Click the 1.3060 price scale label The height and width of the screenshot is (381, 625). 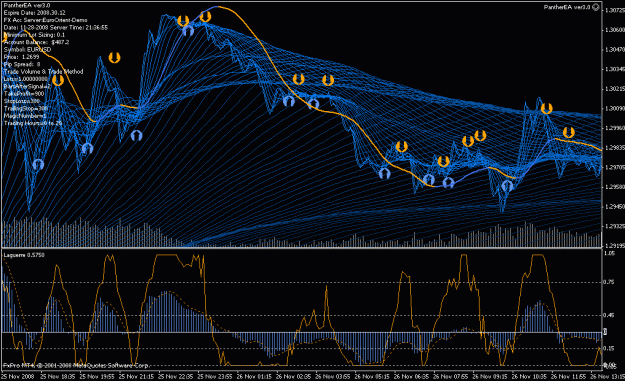615,30
